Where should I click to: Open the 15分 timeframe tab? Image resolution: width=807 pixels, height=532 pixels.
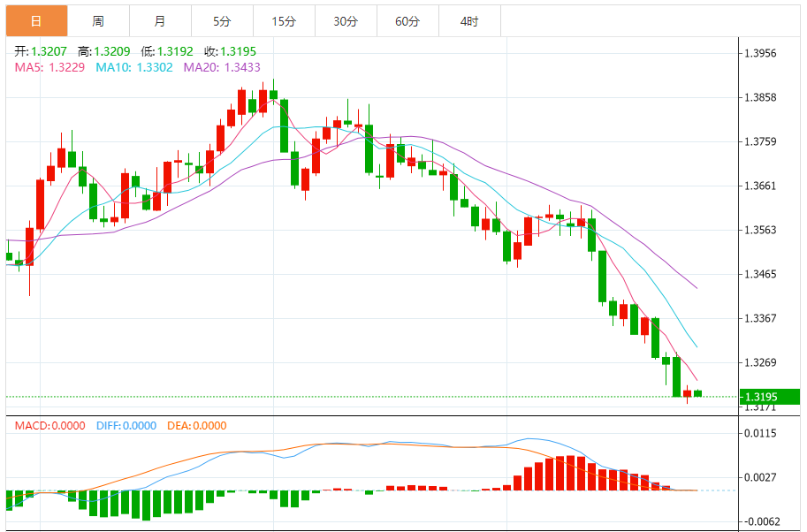284,21
